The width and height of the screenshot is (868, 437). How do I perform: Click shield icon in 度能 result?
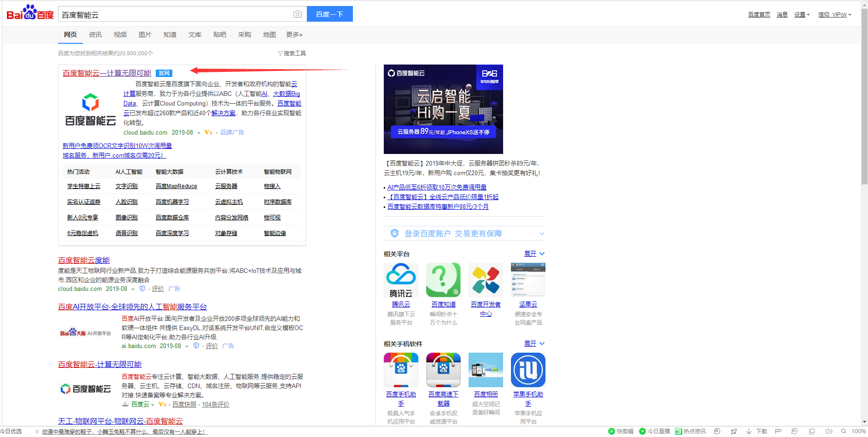pos(142,289)
